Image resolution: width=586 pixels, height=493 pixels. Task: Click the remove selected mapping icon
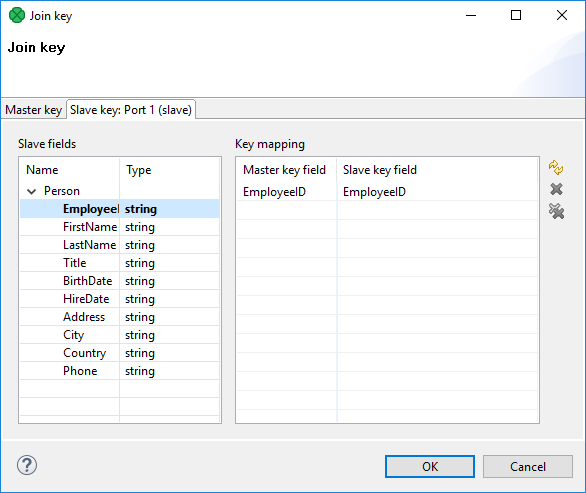556,189
